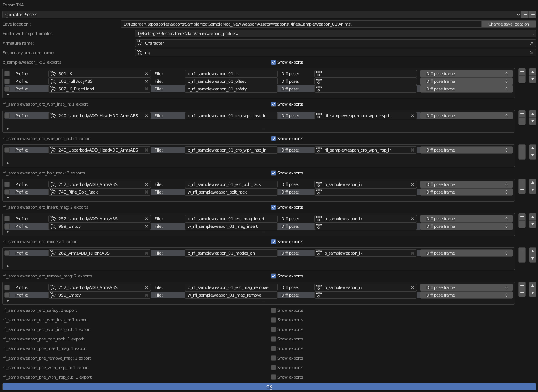
Task: Clear diff pose for modes_on export
Action: point(412,253)
